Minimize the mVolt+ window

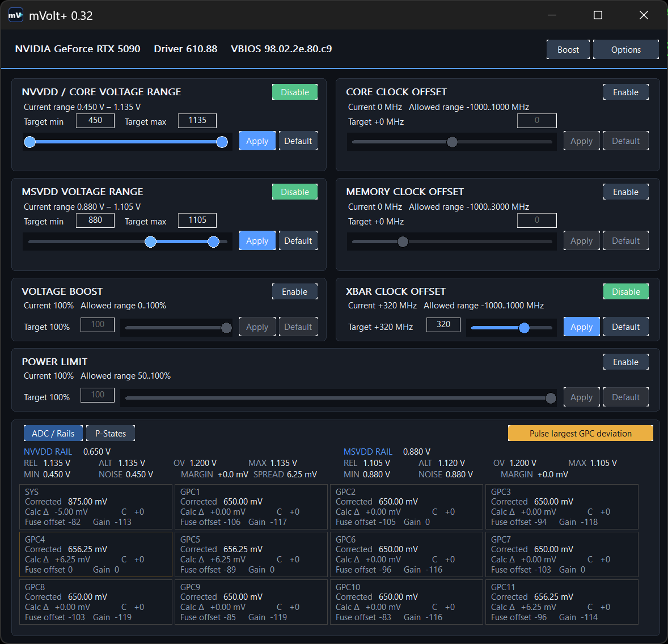552,15
